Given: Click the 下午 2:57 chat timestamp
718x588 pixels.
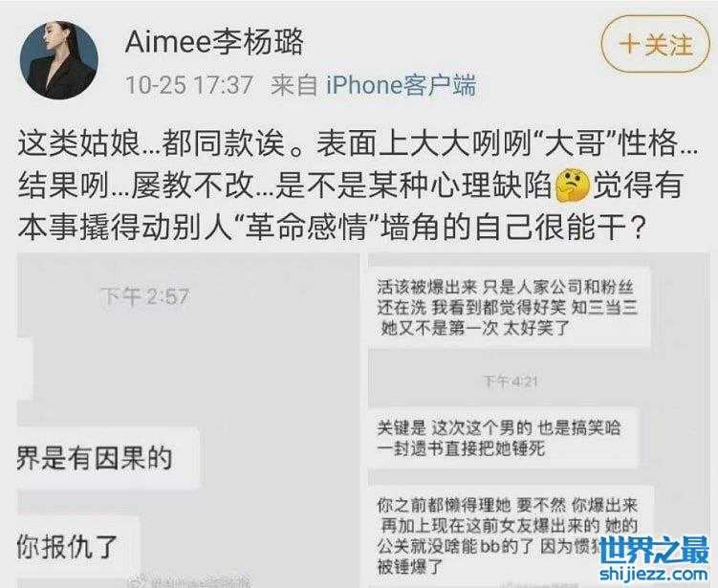Looking at the screenshot, I should (144, 296).
